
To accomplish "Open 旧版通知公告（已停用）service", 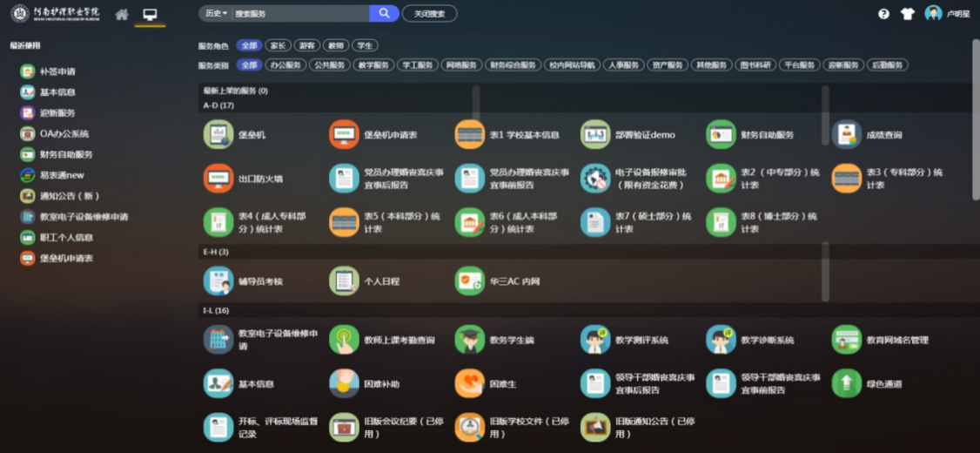I will click(x=637, y=428).
